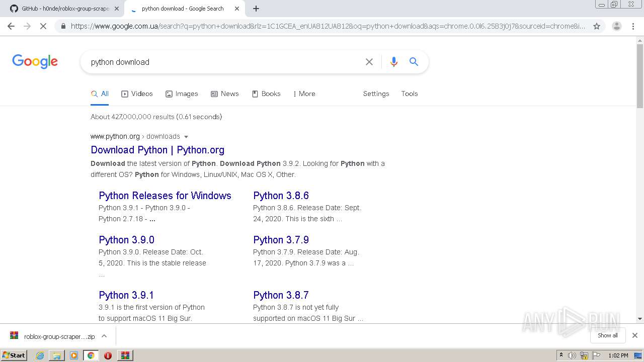This screenshot has width=644, height=362.
Task: Close the GitHub roblox-group-scraper tab
Action: (x=117, y=9)
